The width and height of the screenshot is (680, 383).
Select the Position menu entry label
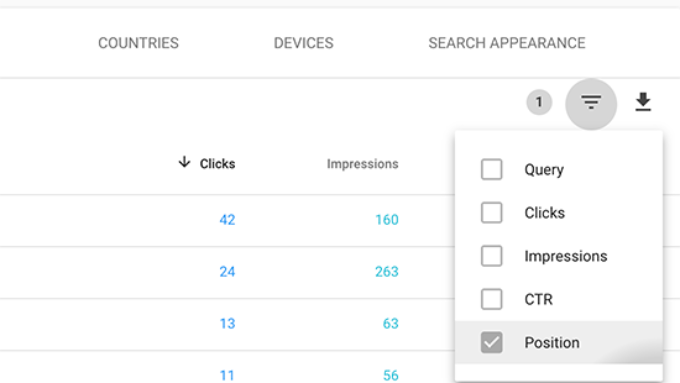552,343
